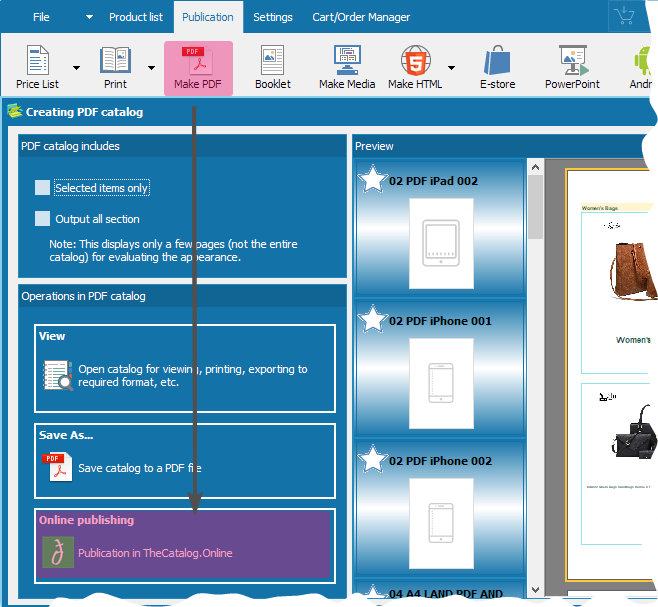Expand the Price List dropdown arrow
The image size is (658, 607).
tap(76, 68)
